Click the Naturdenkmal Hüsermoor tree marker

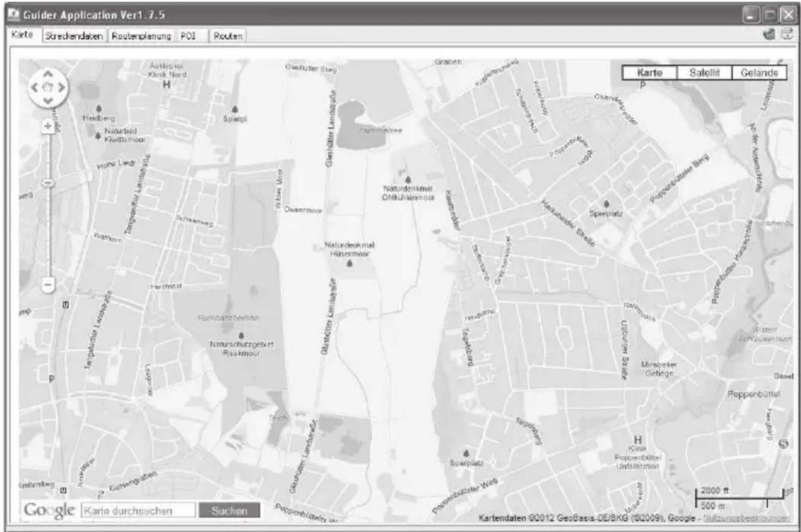pos(349,264)
